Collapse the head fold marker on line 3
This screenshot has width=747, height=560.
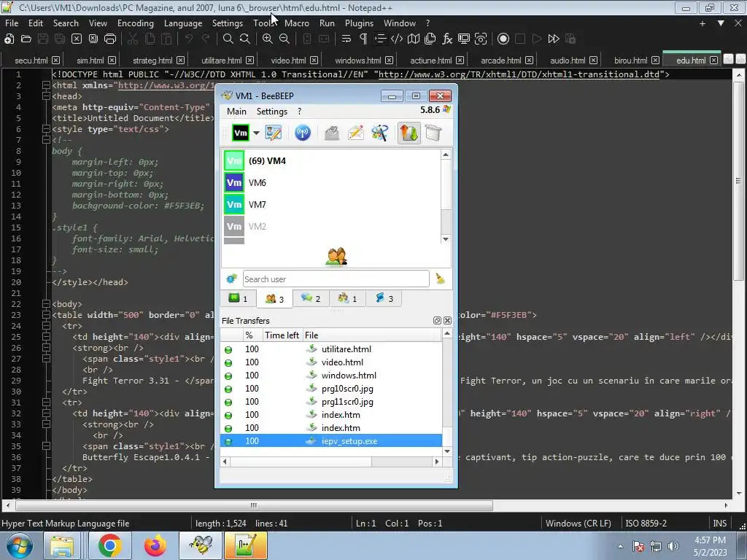tap(46, 96)
